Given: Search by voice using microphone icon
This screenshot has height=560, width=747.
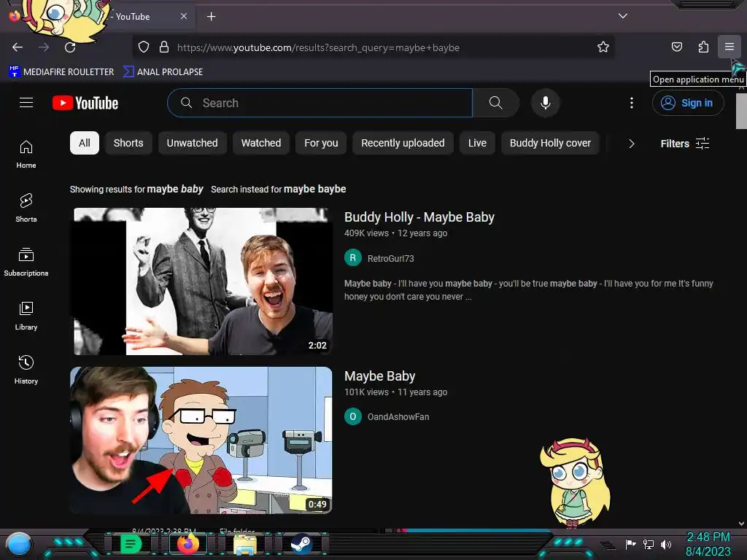Looking at the screenshot, I should [x=546, y=103].
